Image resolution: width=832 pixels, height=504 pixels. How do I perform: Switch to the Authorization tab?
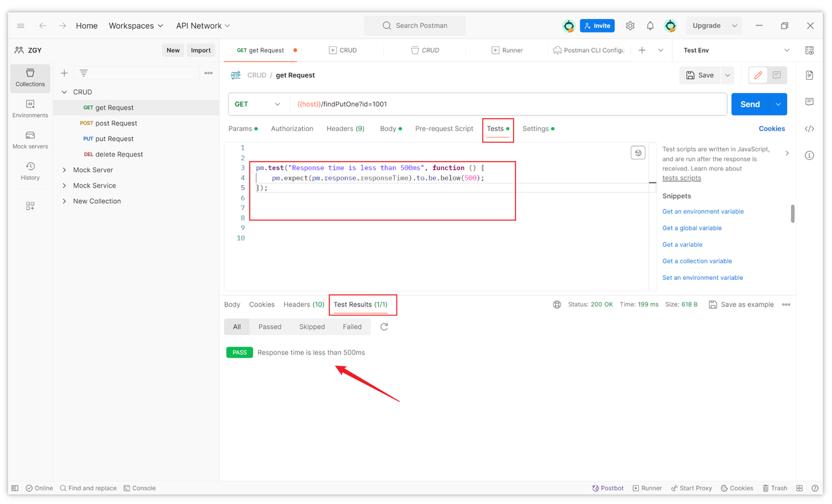292,129
